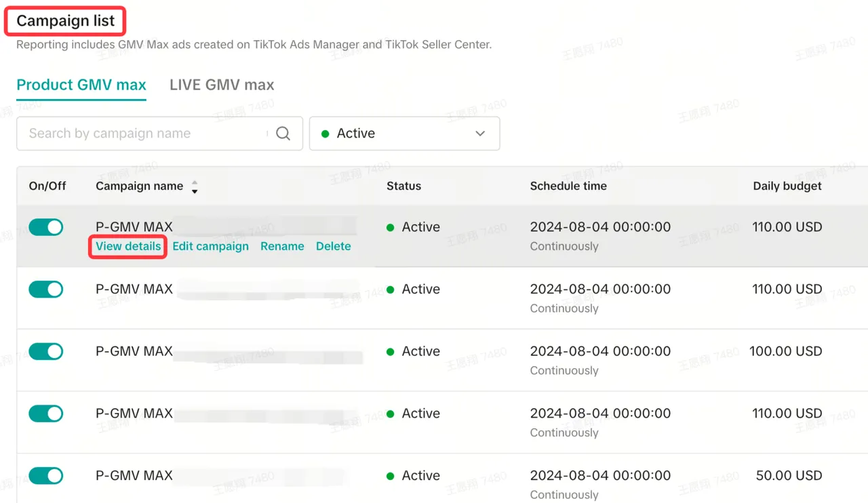Image resolution: width=868 pixels, height=503 pixels.
Task: Click P-GMV MAX name above View details
Action: [134, 227]
